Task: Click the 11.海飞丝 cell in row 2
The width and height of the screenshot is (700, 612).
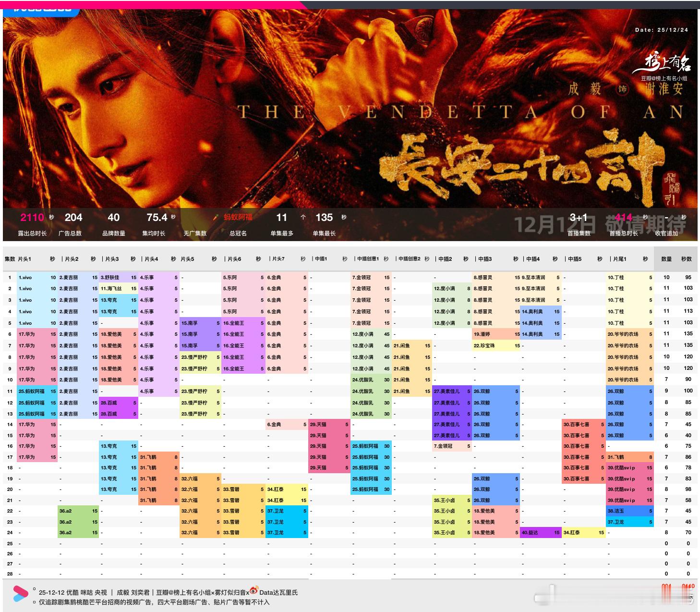Action: (118, 288)
